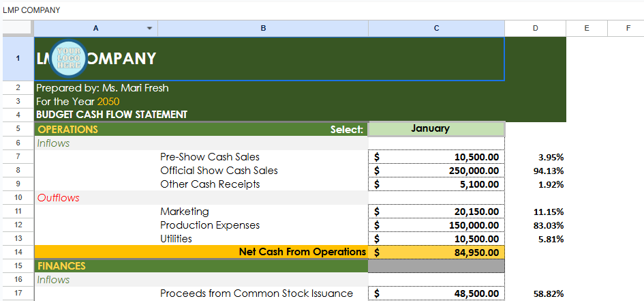Select column B header

[x=263, y=28]
